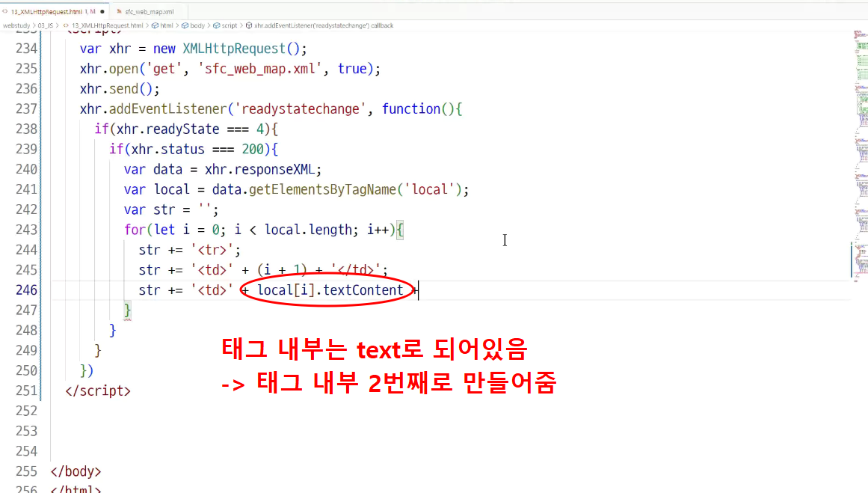Click var str declaration on line 242
Viewport: 868px width, 493px height.
(171, 210)
